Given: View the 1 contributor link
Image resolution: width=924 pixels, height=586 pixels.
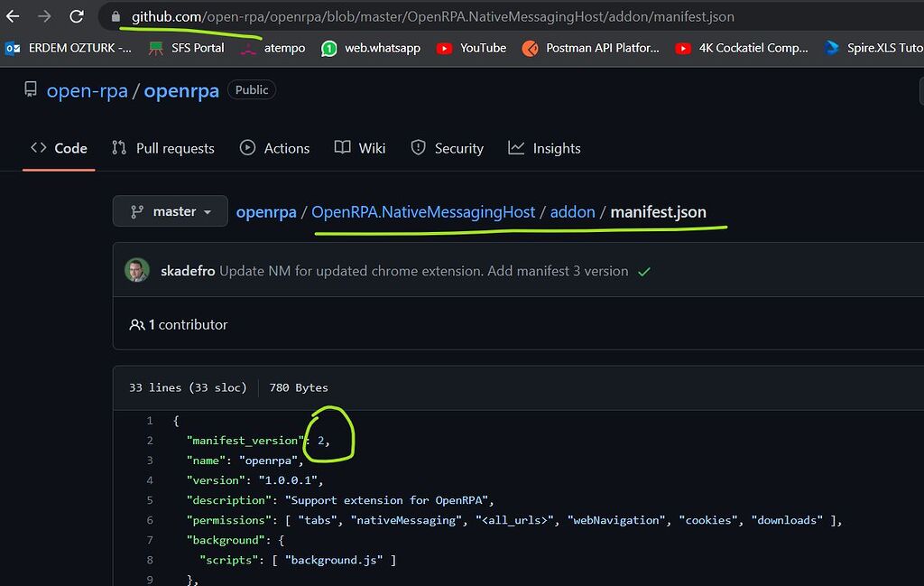Looking at the screenshot, I should click(x=181, y=324).
